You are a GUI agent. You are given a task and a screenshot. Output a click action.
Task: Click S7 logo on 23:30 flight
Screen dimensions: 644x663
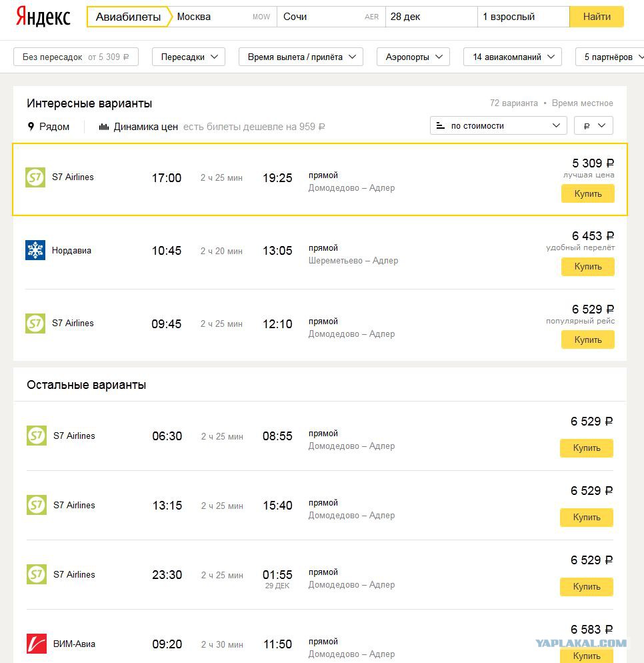click(37, 574)
